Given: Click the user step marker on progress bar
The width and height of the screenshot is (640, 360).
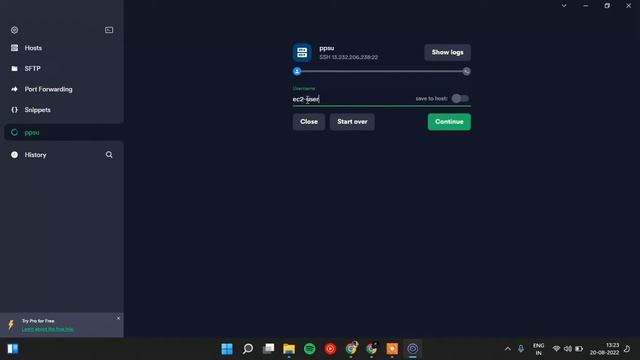Looking at the screenshot, I should 297,71.
